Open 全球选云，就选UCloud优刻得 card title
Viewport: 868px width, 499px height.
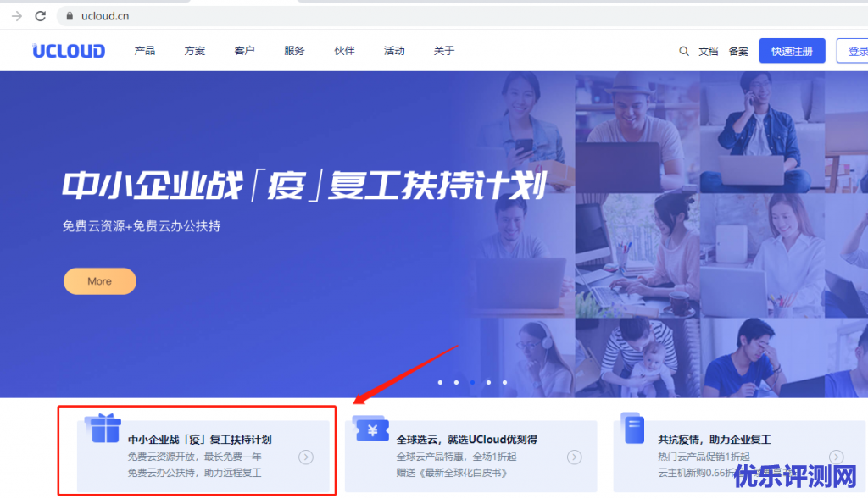(x=467, y=440)
